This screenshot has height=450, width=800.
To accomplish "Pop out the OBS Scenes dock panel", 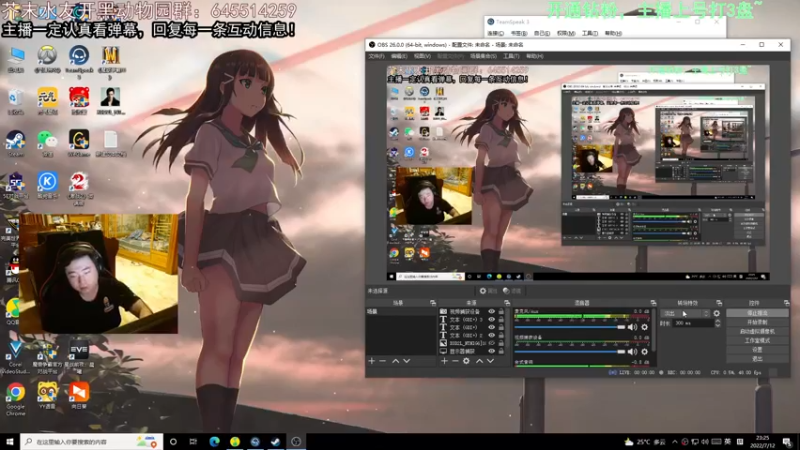I will coord(433,303).
